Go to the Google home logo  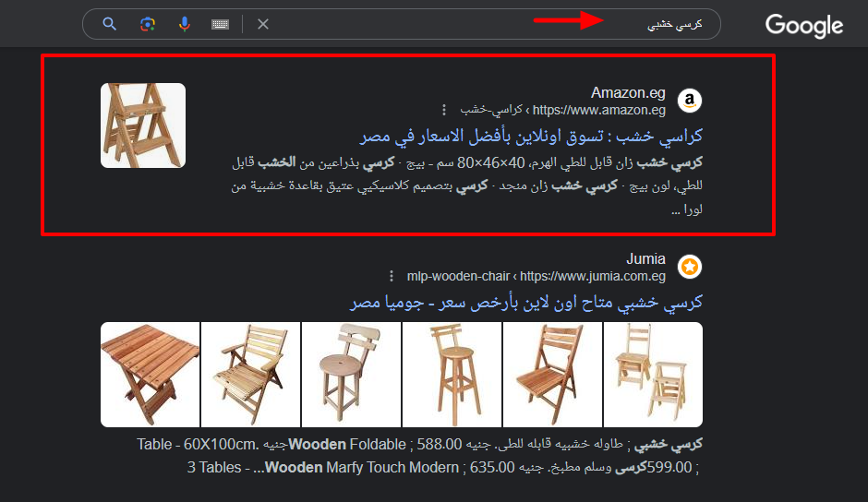click(803, 26)
